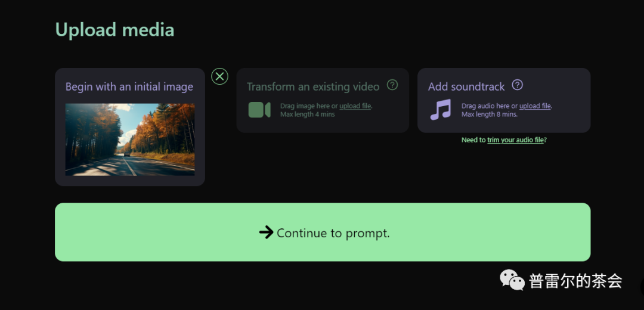
Task: Click the Max length 8 mins text
Action: 489,114
